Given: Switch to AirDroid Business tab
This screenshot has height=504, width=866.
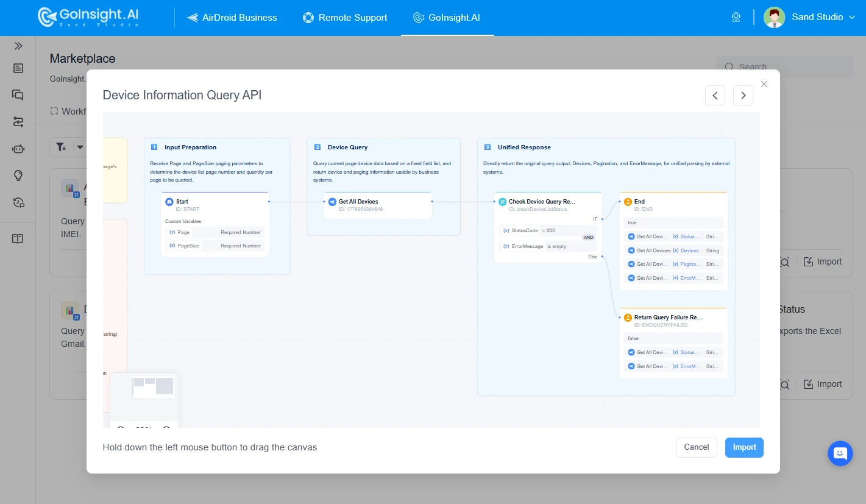Looking at the screenshot, I should tap(232, 18).
